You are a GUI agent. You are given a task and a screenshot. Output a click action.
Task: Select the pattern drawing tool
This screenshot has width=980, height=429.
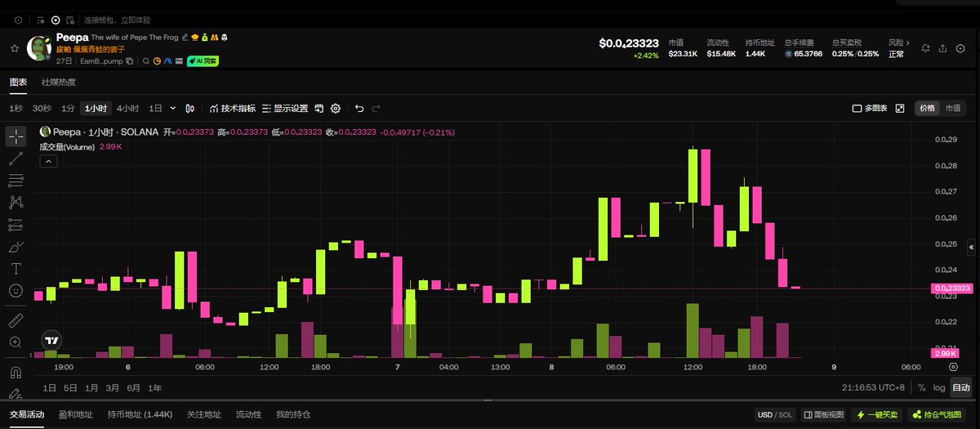(16, 202)
